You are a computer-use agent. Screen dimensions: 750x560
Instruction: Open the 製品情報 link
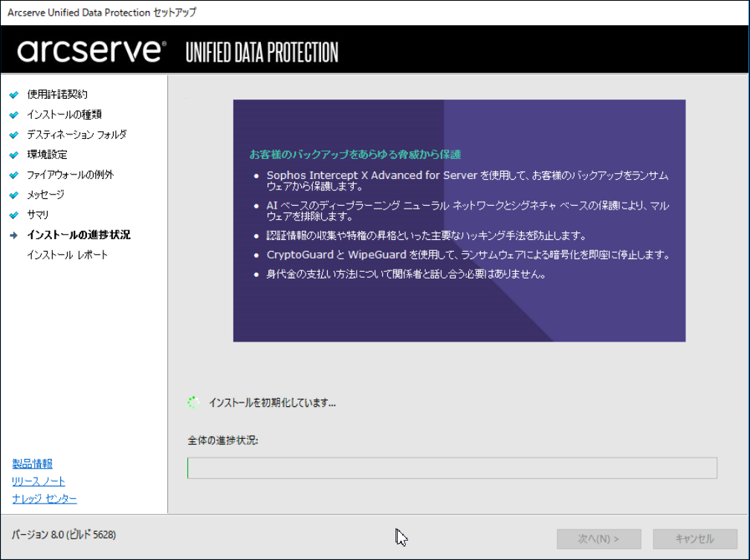[x=32, y=463]
